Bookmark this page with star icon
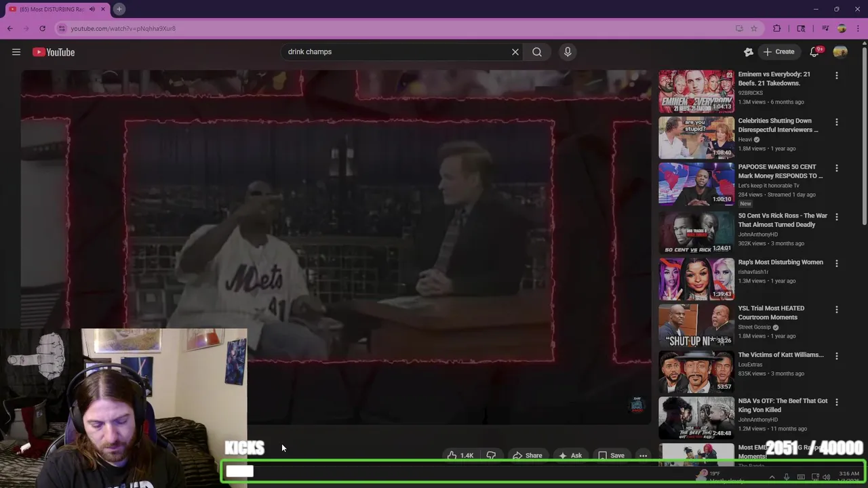The height and width of the screenshot is (488, 868). click(753, 28)
